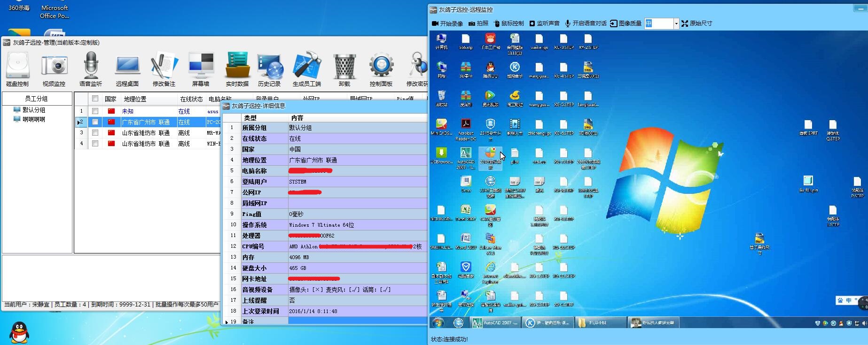Viewport: 868px width, 345px height.
Task: Tick the checkbox for row 3 山东省潍坊市
Action: (95, 133)
